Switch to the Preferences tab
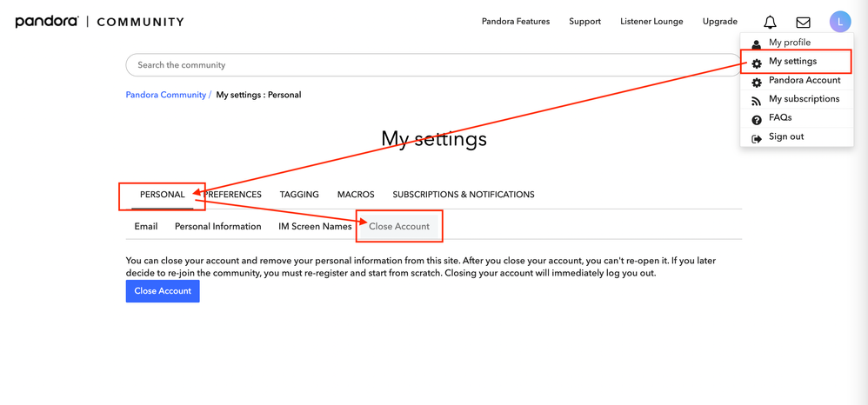868x405 pixels. point(235,195)
